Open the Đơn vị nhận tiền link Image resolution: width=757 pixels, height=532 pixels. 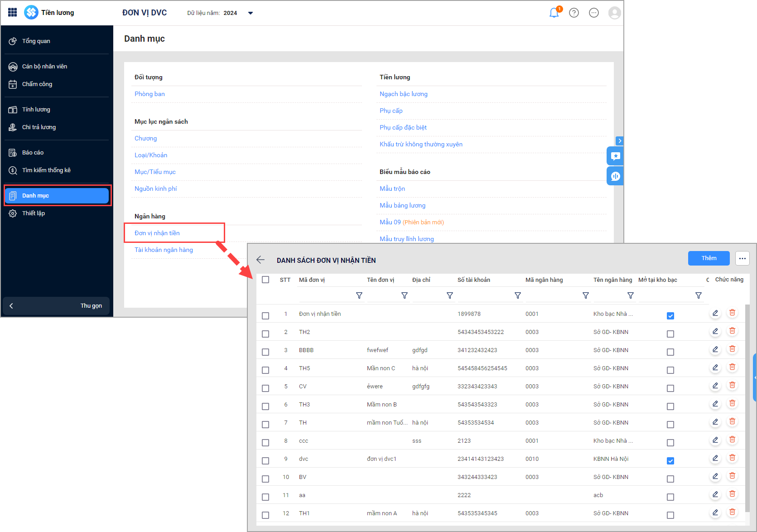pos(157,233)
